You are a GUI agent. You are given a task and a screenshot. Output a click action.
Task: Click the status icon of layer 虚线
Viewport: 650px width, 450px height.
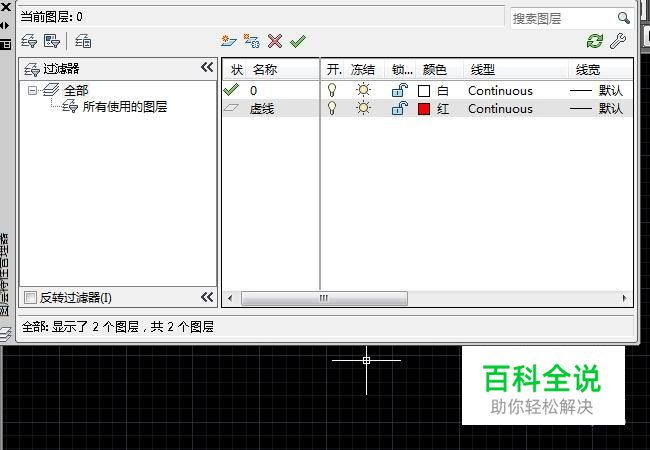(x=231, y=108)
